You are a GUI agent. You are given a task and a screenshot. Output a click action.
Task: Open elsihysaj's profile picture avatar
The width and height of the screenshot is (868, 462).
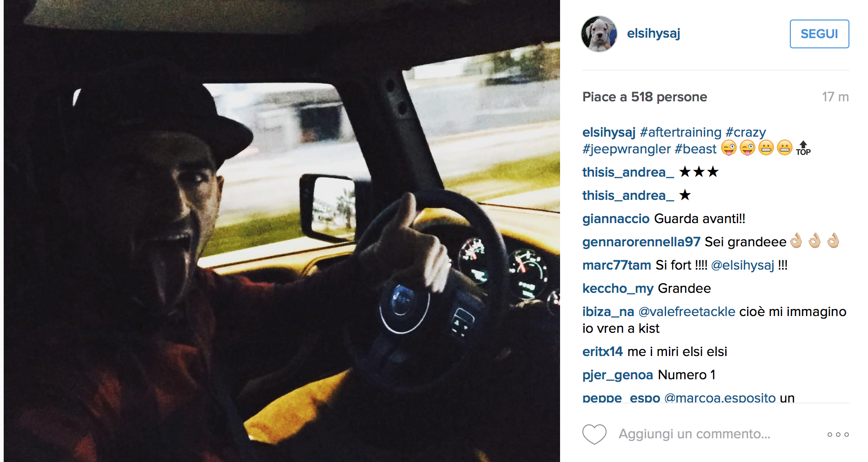(x=599, y=34)
